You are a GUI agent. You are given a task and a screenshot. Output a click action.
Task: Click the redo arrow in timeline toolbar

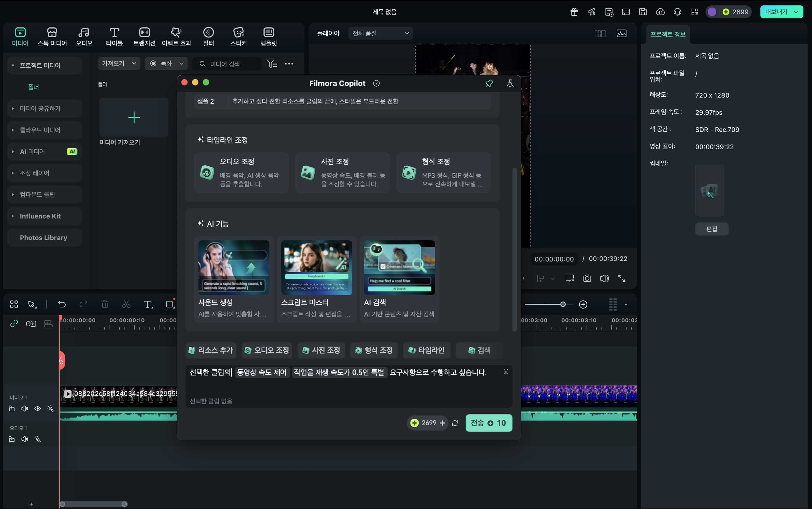[x=83, y=304]
